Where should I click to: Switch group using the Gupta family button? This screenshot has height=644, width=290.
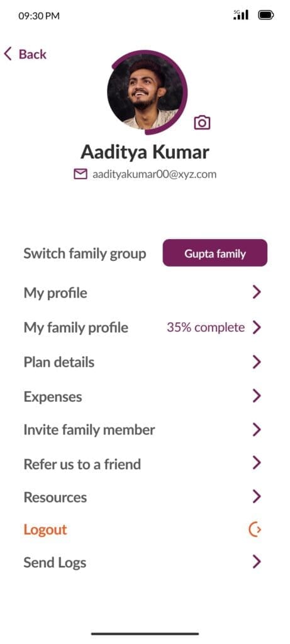pyautogui.click(x=215, y=253)
